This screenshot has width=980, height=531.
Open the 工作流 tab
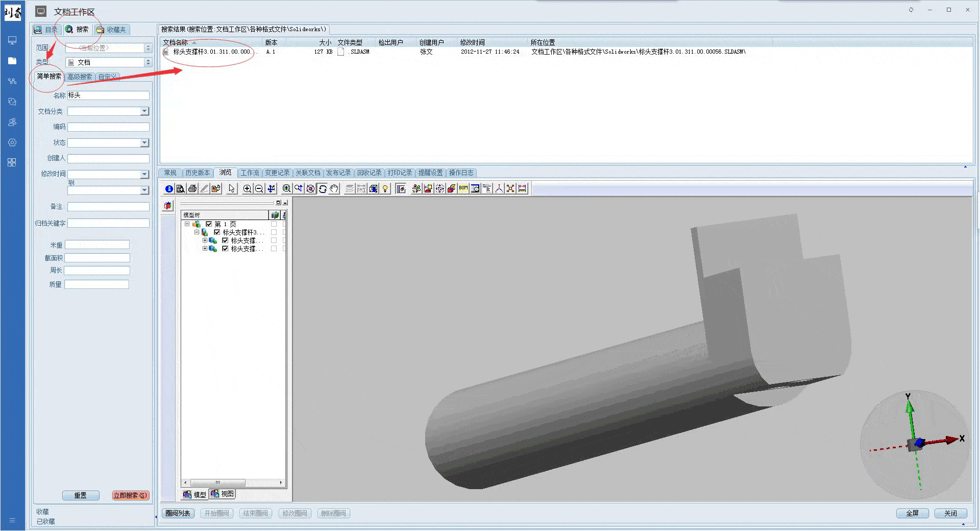click(x=250, y=173)
